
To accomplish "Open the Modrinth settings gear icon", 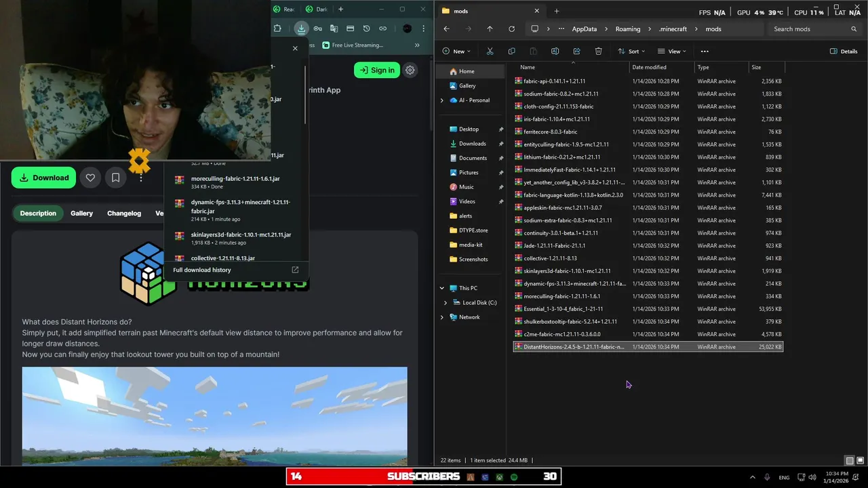I will coord(410,70).
